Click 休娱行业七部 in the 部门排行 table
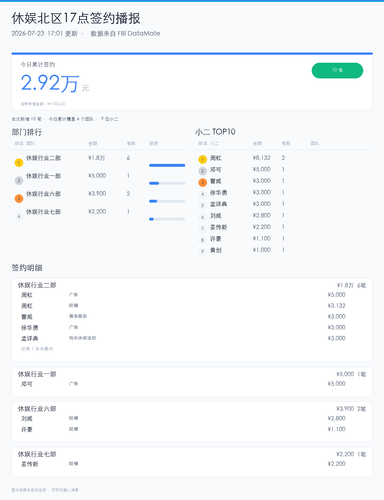The width and height of the screenshot is (384, 500). click(43, 212)
